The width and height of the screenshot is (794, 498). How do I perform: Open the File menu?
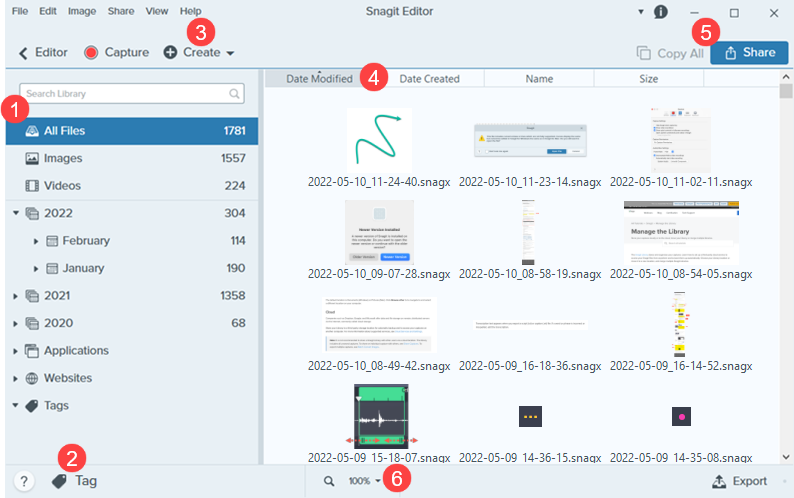(x=20, y=11)
